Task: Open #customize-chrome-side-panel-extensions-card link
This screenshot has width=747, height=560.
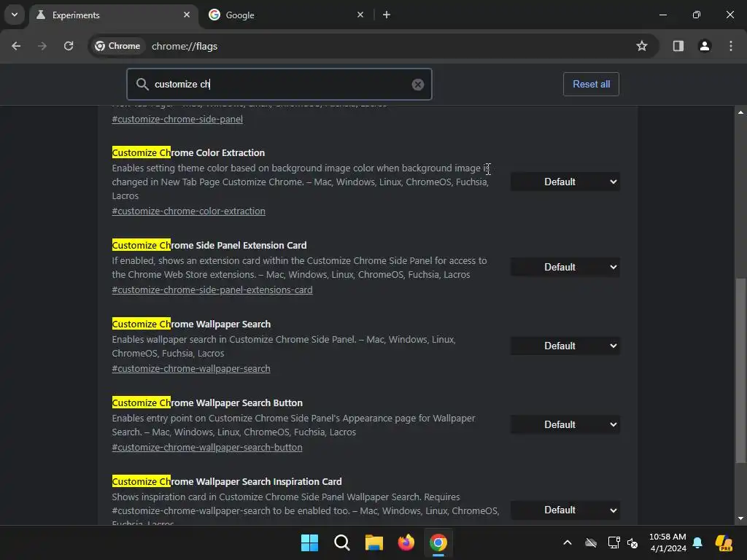Action: 212,290
